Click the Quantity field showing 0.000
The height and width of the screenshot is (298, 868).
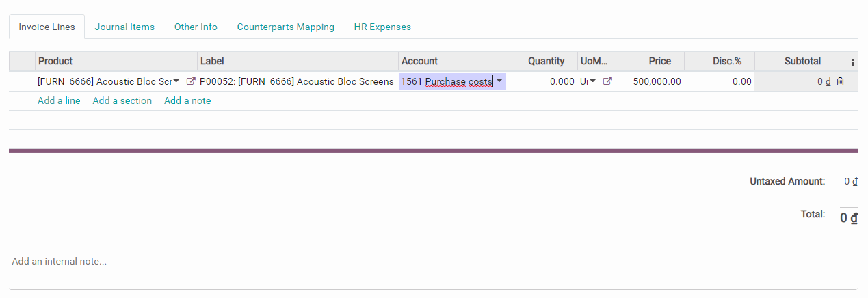[544, 81]
